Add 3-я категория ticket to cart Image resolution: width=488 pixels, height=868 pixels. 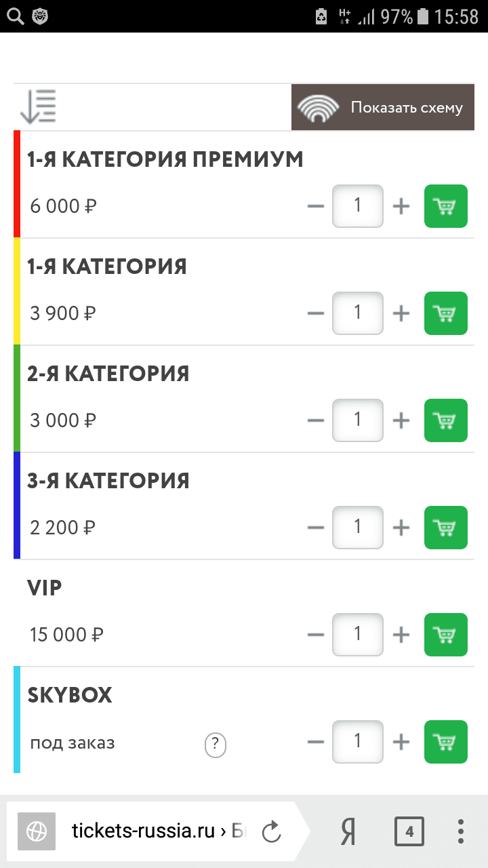click(445, 528)
